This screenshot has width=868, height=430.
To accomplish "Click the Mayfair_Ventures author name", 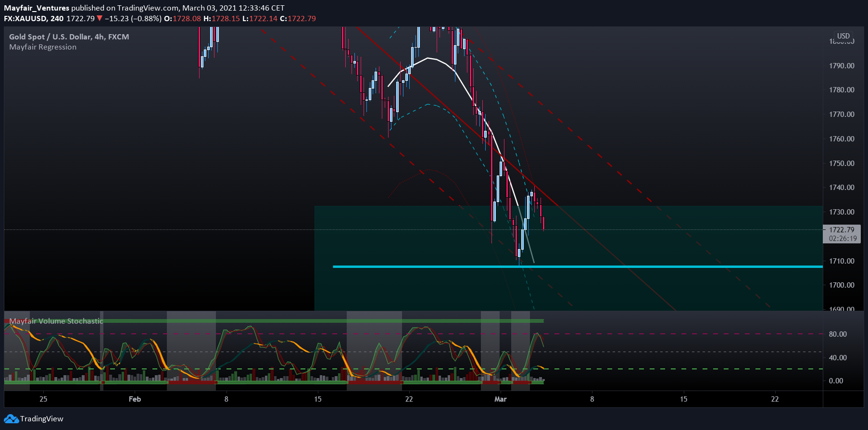I will [x=37, y=8].
